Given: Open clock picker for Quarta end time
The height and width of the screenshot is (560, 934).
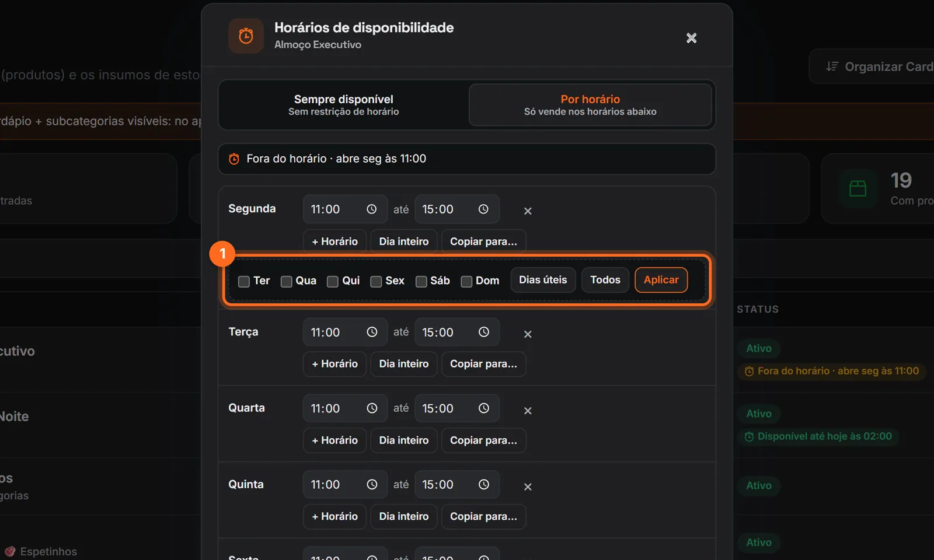Looking at the screenshot, I should click(x=483, y=408).
